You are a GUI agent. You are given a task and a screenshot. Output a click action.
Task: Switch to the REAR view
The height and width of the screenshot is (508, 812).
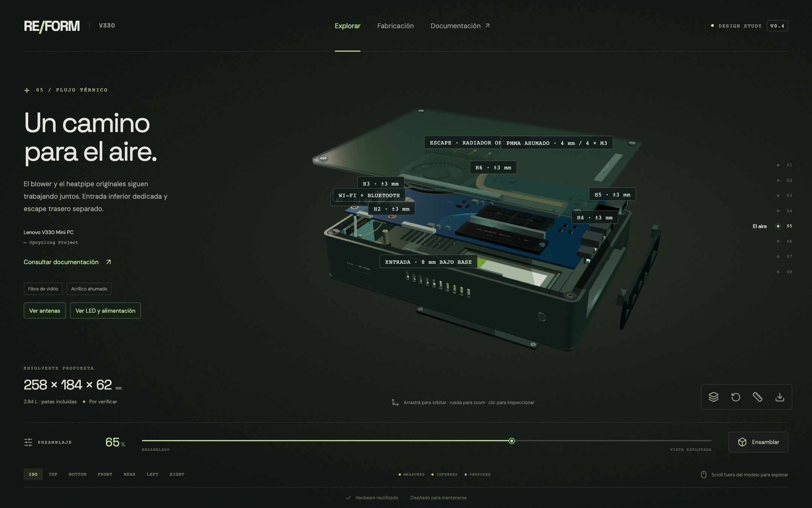click(x=129, y=474)
